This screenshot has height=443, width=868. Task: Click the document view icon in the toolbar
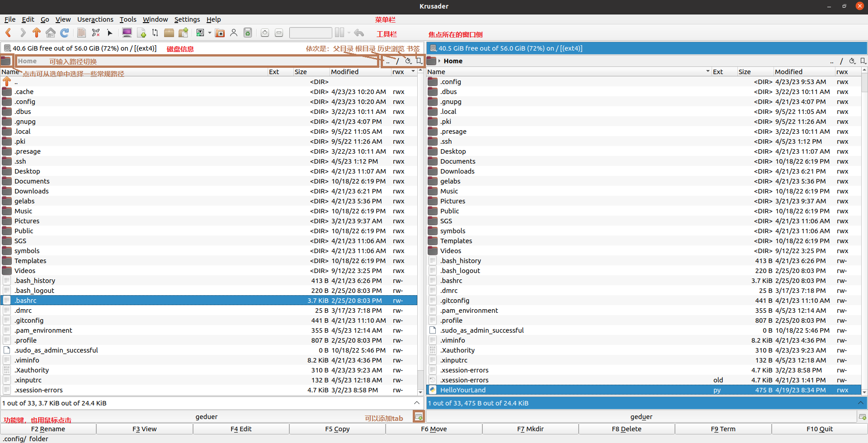tap(81, 33)
